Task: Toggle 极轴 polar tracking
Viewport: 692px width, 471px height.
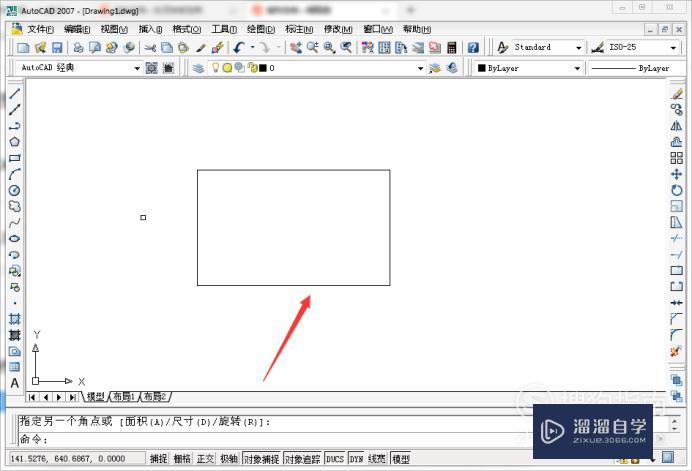Action: tap(229, 459)
